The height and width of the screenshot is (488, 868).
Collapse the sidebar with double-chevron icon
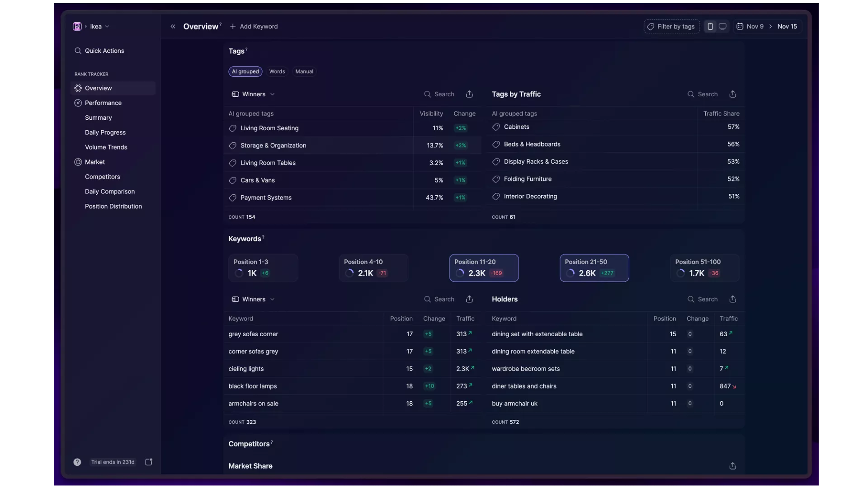[x=173, y=27]
